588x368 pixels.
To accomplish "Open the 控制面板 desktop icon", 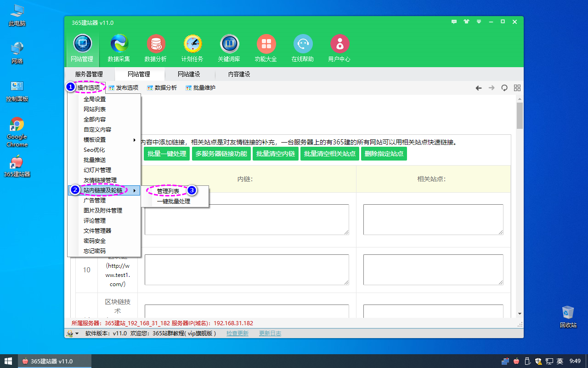I will click(17, 91).
